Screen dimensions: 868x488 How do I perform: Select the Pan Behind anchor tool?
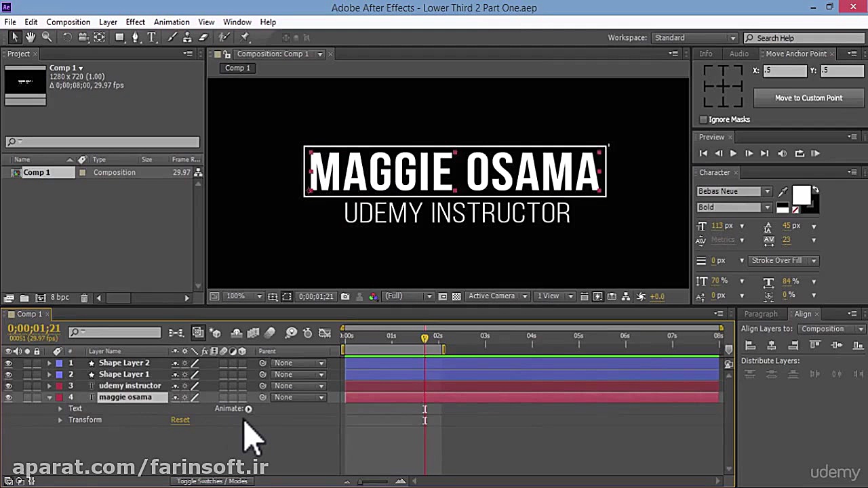[x=100, y=37]
